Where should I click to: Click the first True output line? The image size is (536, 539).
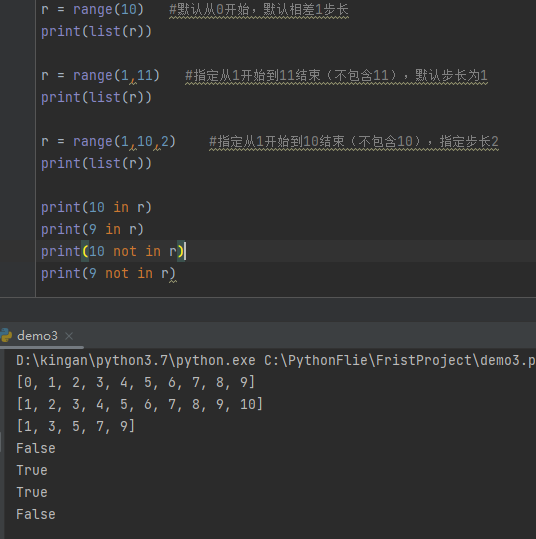(32, 470)
